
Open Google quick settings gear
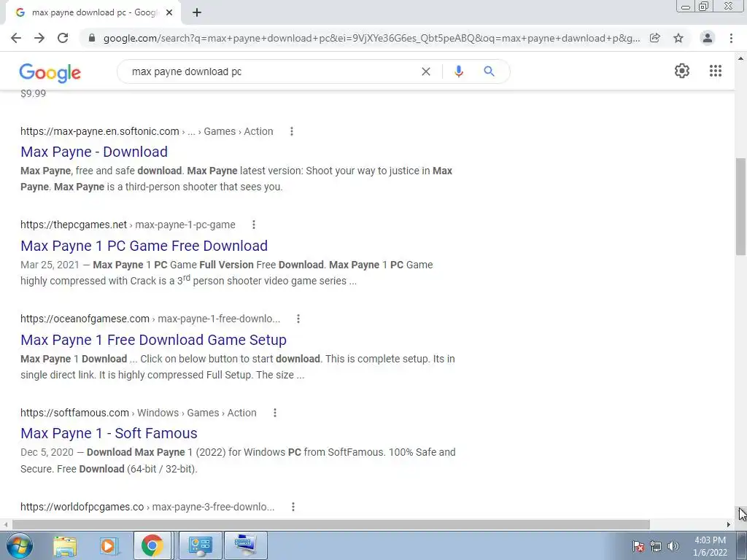[x=682, y=71]
